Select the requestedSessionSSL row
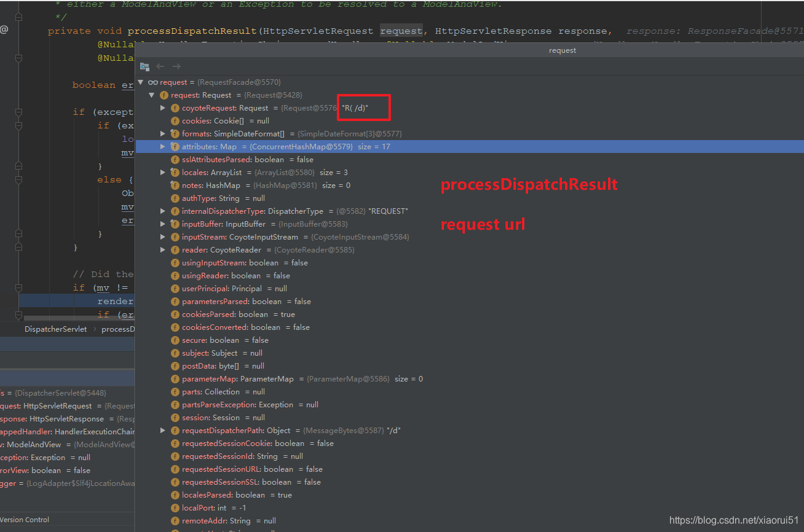The height and width of the screenshot is (532, 804). point(469,482)
